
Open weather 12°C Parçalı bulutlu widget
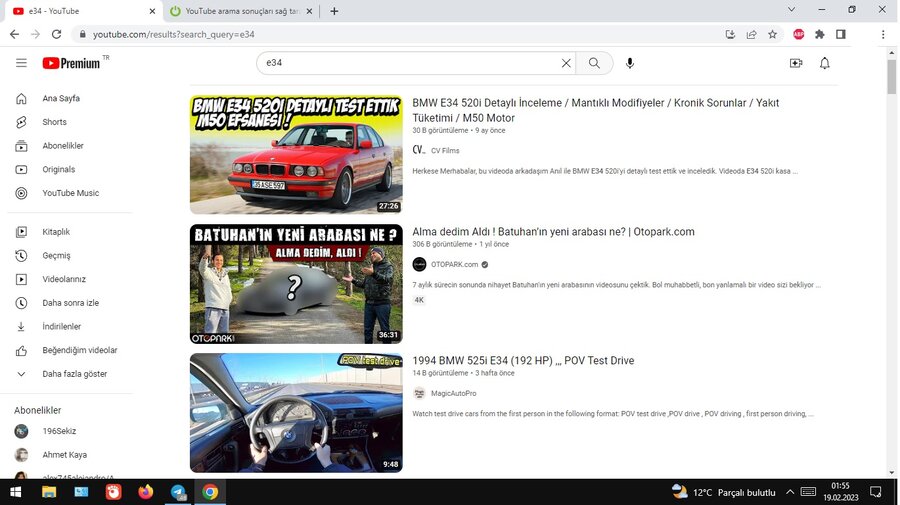[724, 492]
